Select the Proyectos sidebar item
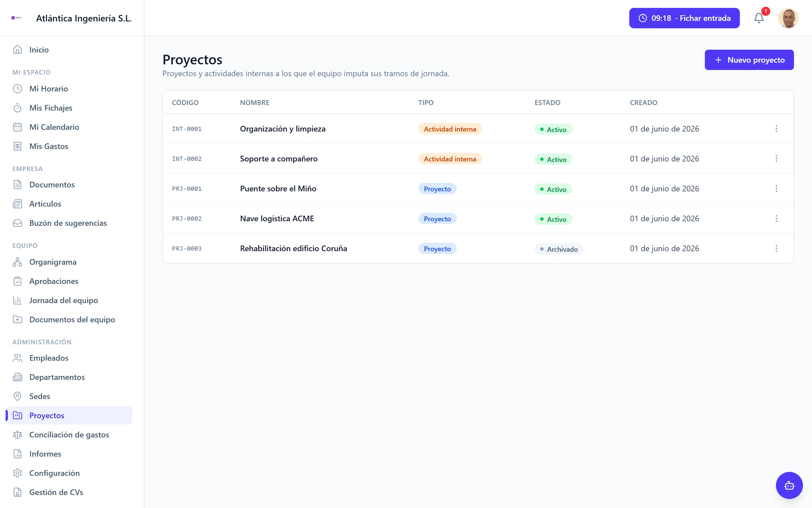Viewport: 812px width, 508px height. point(69,415)
